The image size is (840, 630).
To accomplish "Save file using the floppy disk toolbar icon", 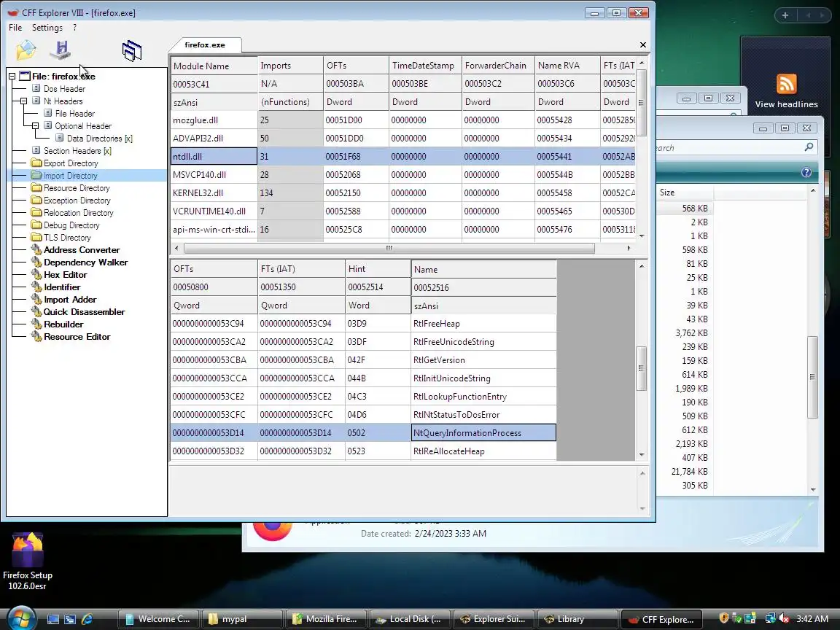I will 61,50.
